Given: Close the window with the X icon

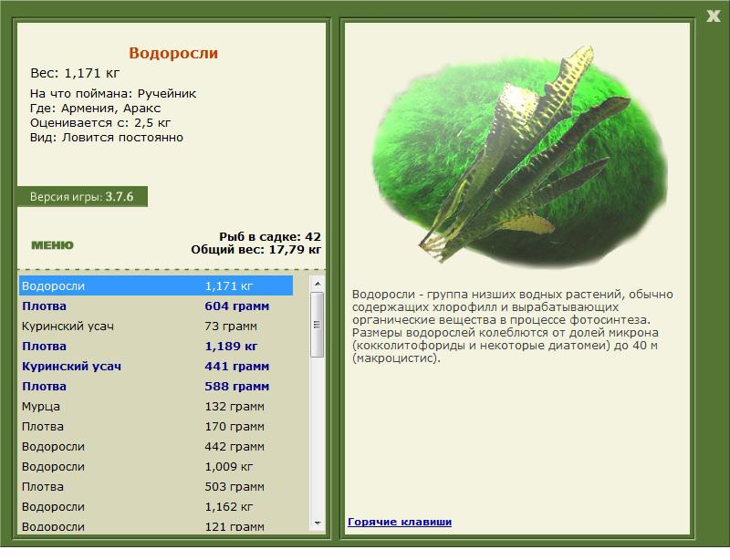Looking at the screenshot, I should pos(713,16).
